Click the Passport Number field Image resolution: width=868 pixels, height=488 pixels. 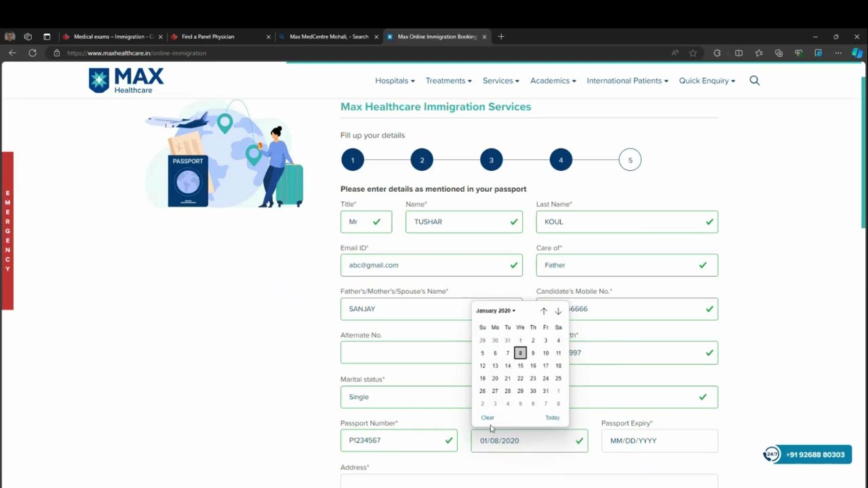(x=399, y=441)
